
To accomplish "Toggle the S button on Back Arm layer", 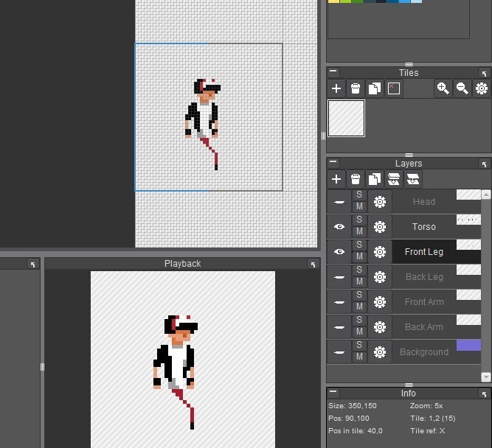I will point(359,321).
